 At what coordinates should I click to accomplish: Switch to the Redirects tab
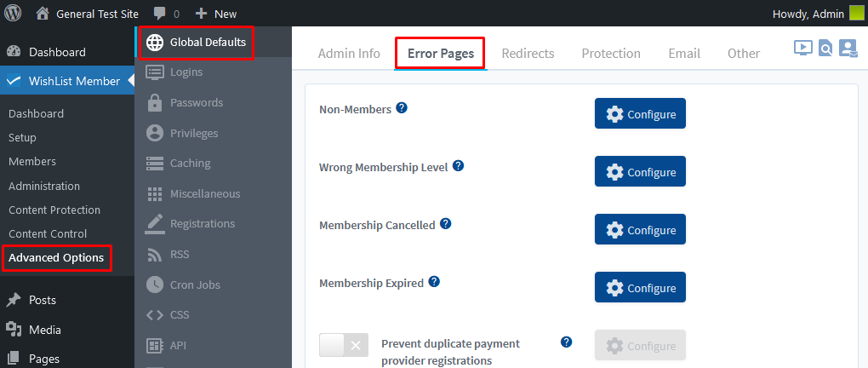[x=528, y=53]
